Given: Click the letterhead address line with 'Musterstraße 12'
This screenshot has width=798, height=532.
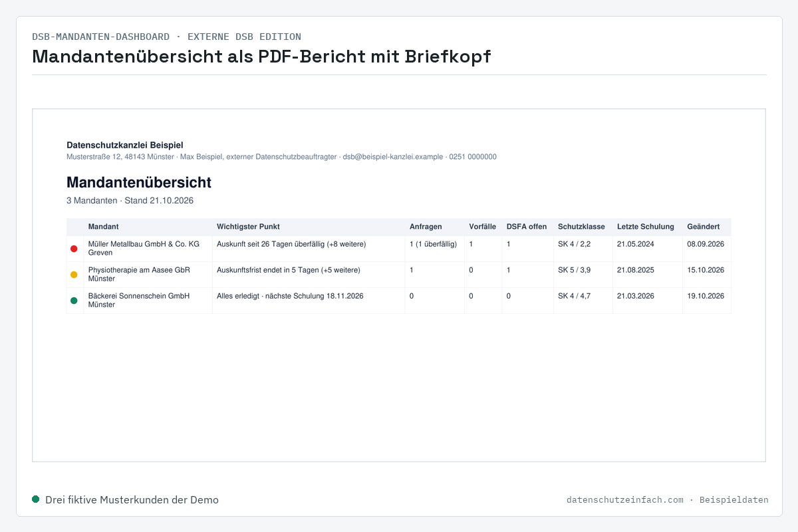Looking at the screenshot, I should [281, 157].
